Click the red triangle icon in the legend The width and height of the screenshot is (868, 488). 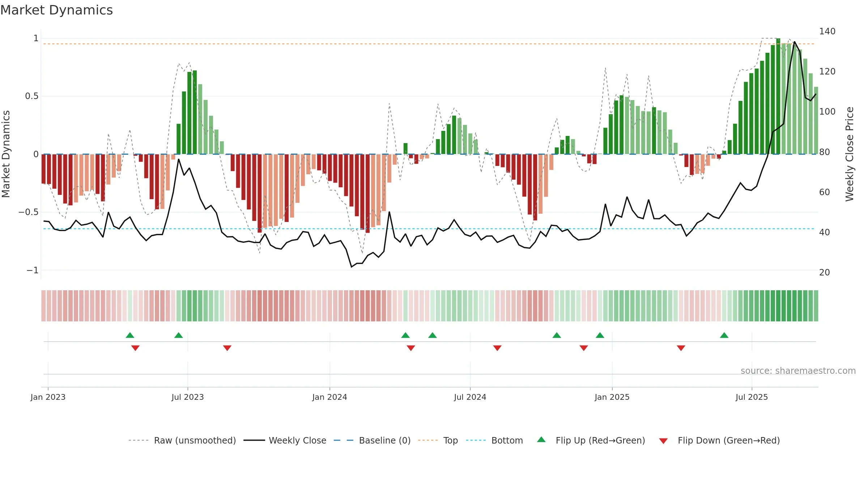(663, 441)
